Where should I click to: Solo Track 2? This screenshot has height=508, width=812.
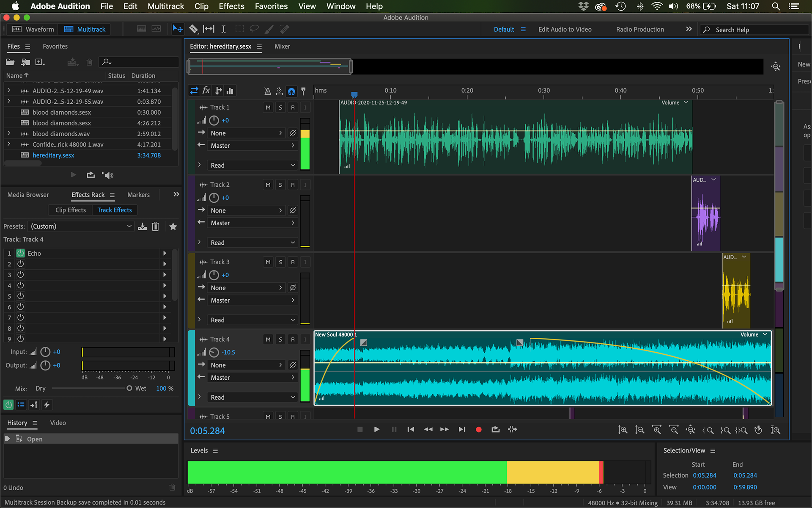(x=280, y=185)
